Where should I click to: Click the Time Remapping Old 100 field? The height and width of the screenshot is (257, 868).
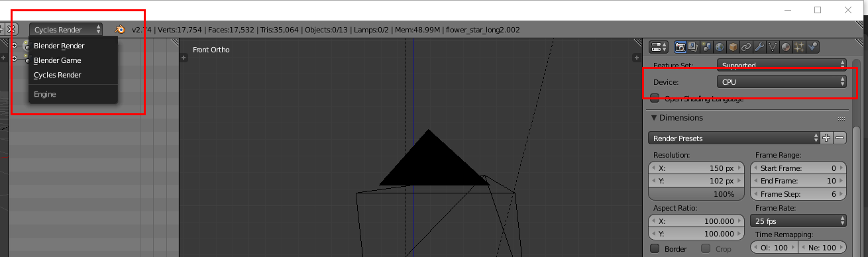coord(775,248)
